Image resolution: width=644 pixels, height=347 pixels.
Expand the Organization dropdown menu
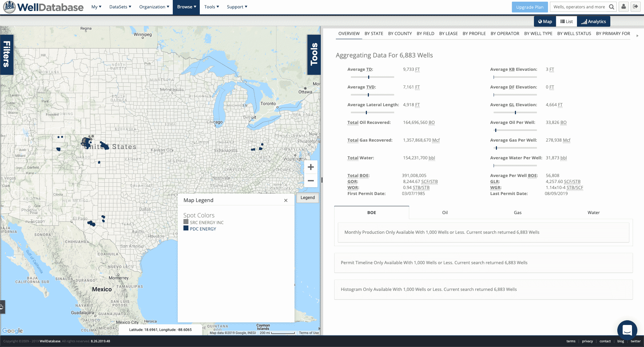click(x=154, y=7)
